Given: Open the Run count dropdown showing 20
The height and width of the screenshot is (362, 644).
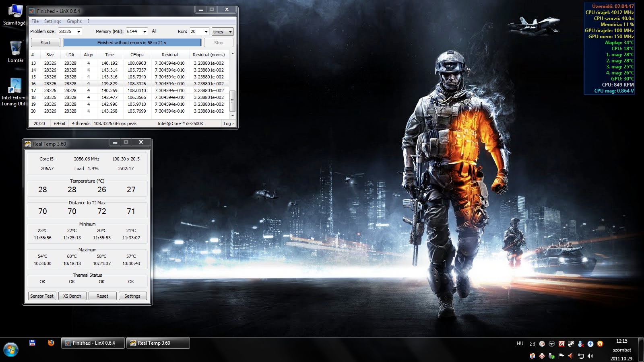Looking at the screenshot, I should tap(206, 31).
